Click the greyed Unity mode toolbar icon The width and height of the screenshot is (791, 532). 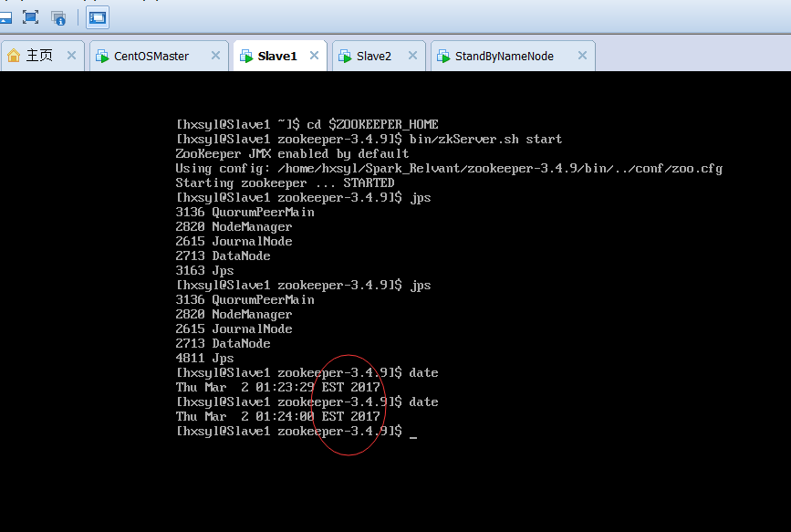(x=58, y=18)
